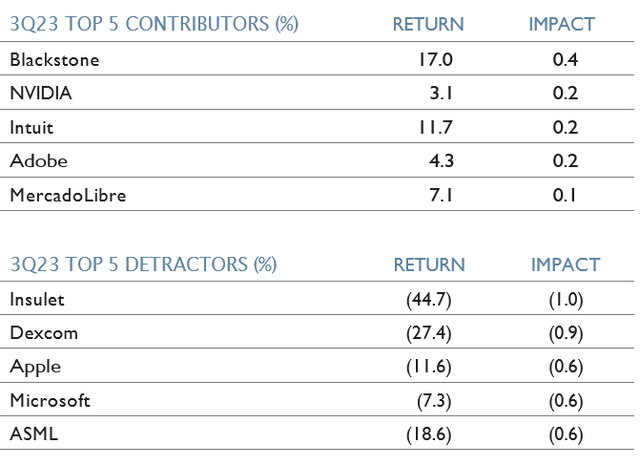
Task: Select the Intuit company name
Action: pos(33,127)
